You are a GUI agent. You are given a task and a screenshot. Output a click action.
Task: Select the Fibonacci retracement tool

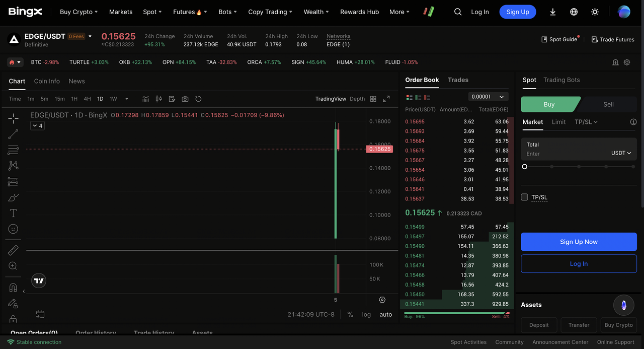[x=13, y=150]
